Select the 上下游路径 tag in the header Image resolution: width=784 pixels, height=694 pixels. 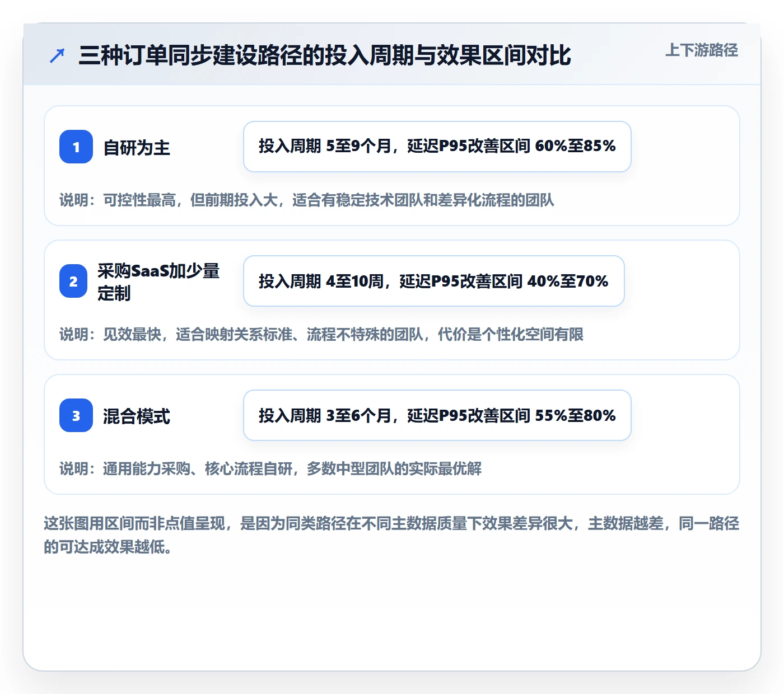[x=702, y=50]
